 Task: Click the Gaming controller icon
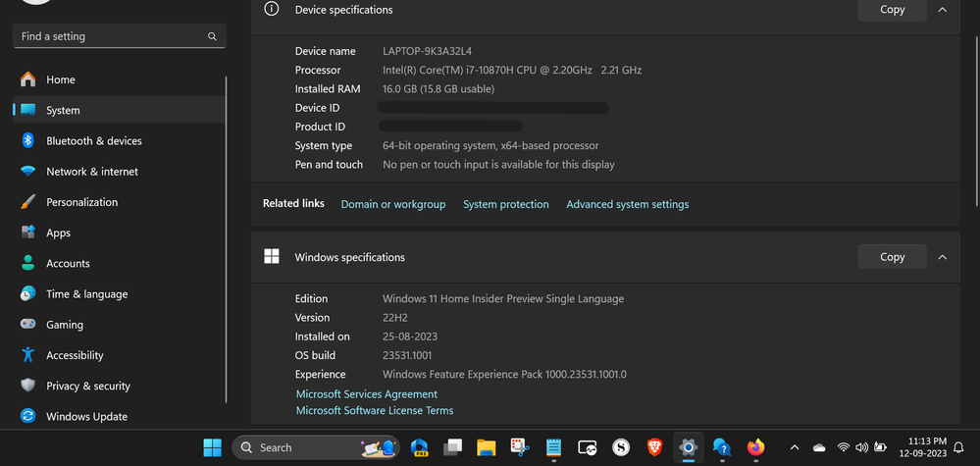tap(28, 324)
